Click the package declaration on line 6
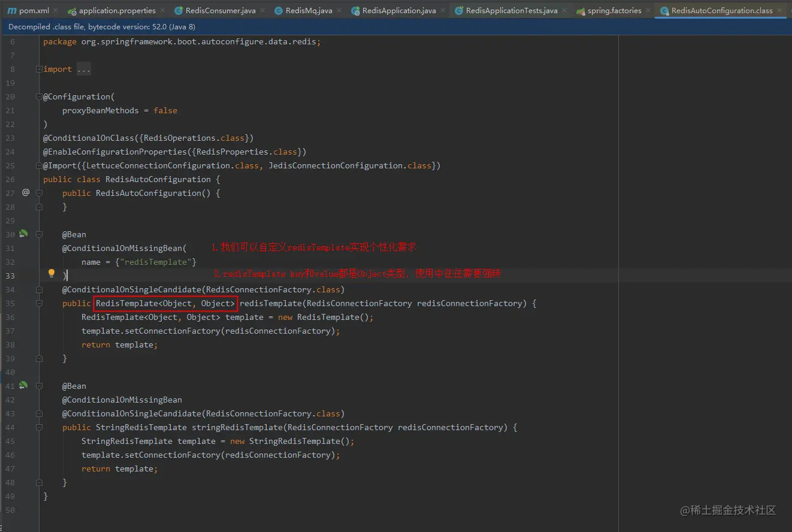Viewport: 792px width, 532px height. (x=182, y=41)
